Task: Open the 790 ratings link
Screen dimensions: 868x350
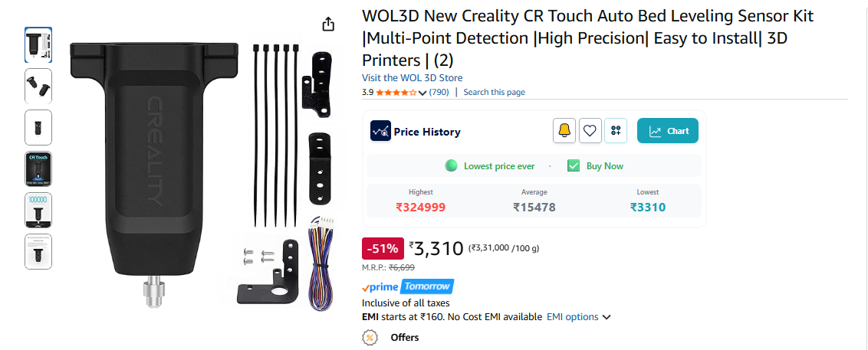Action: click(439, 93)
